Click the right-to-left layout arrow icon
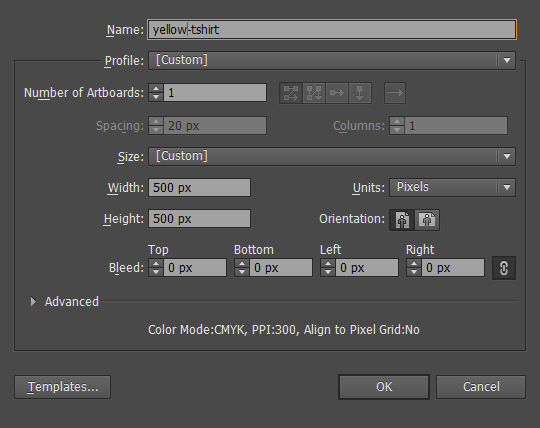The image size is (540, 428). point(395,93)
